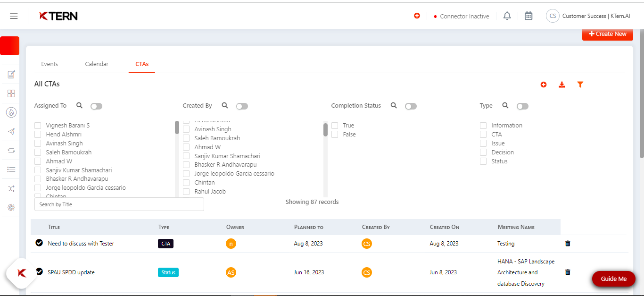This screenshot has height=296, width=644.
Task: Click the n owner avatar
Action: coord(231,244)
